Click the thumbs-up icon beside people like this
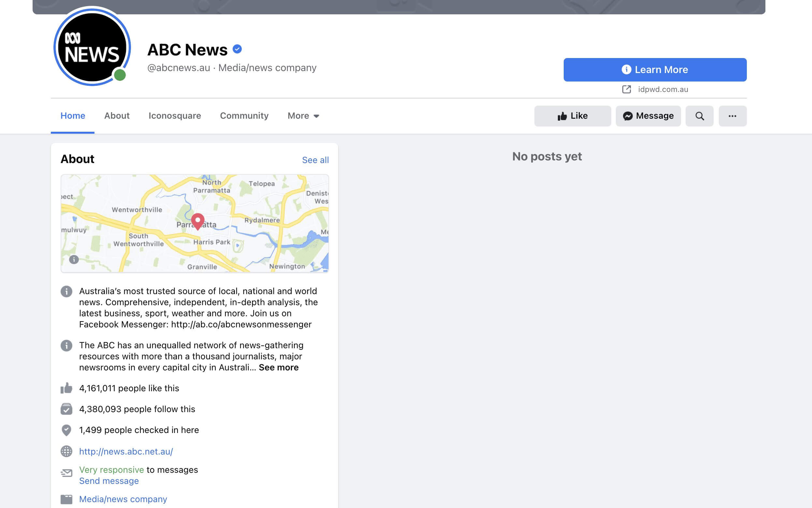This screenshot has width=812, height=508. [66, 388]
